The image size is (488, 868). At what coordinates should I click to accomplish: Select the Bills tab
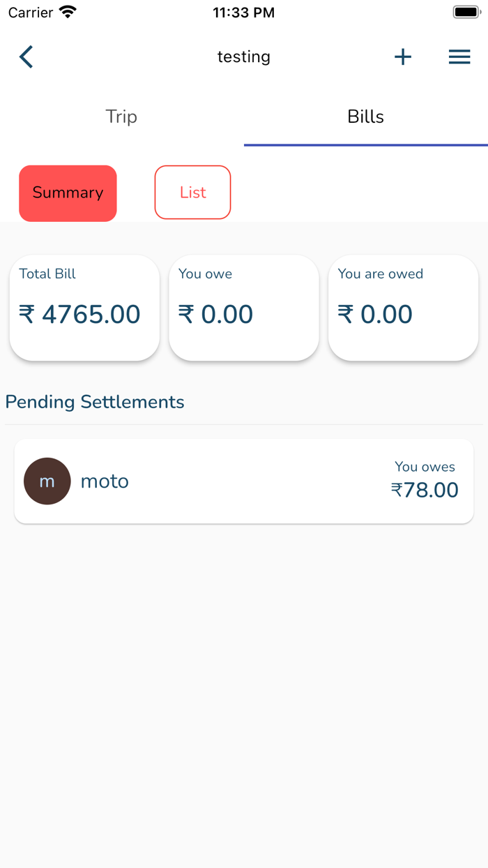[365, 117]
